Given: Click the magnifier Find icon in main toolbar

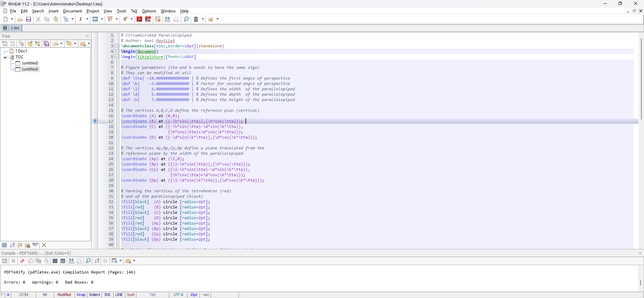Looking at the screenshot, I should click(186, 19).
